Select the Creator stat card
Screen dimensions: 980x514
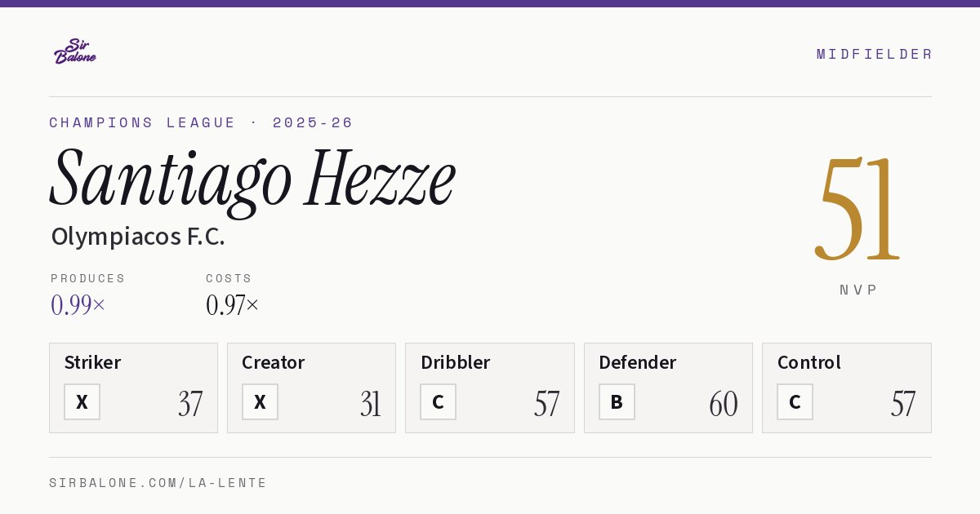311,388
